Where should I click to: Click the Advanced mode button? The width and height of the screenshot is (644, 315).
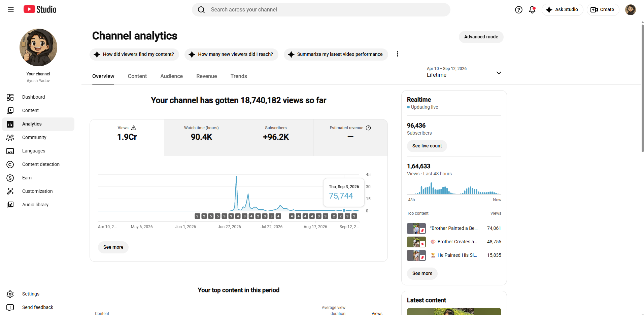[x=481, y=37]
